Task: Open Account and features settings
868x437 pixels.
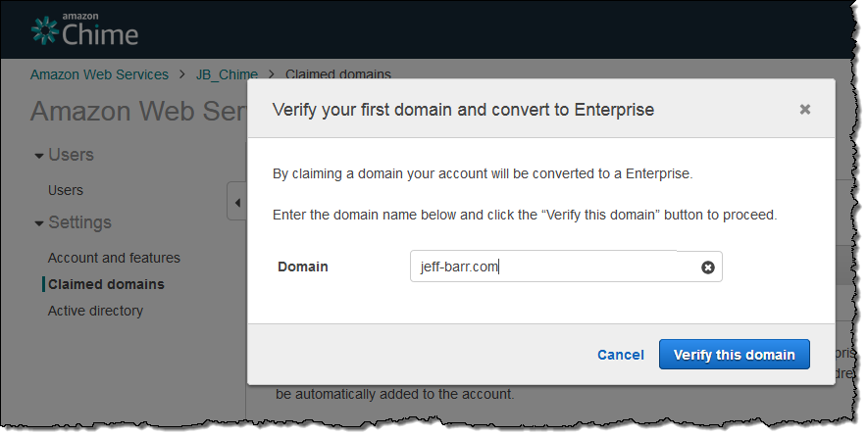Action: tap(114, 258)
